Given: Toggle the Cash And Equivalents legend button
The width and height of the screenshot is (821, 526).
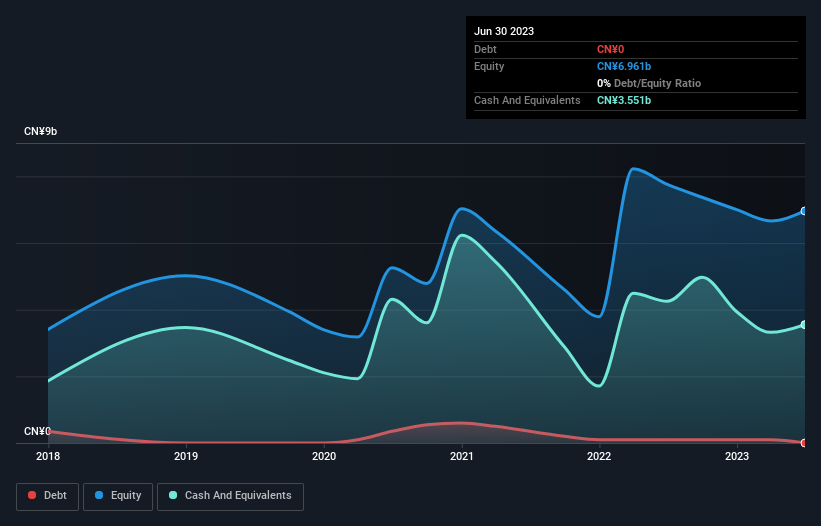Looking at the screenshot, I should coord(230,496).
